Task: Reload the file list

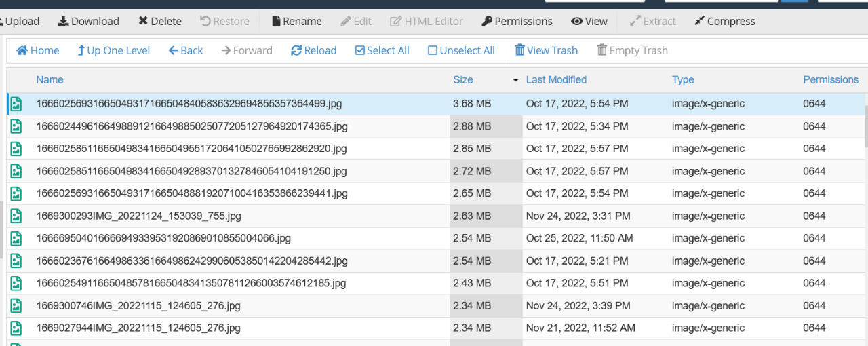Action: [x=313, y=50]
